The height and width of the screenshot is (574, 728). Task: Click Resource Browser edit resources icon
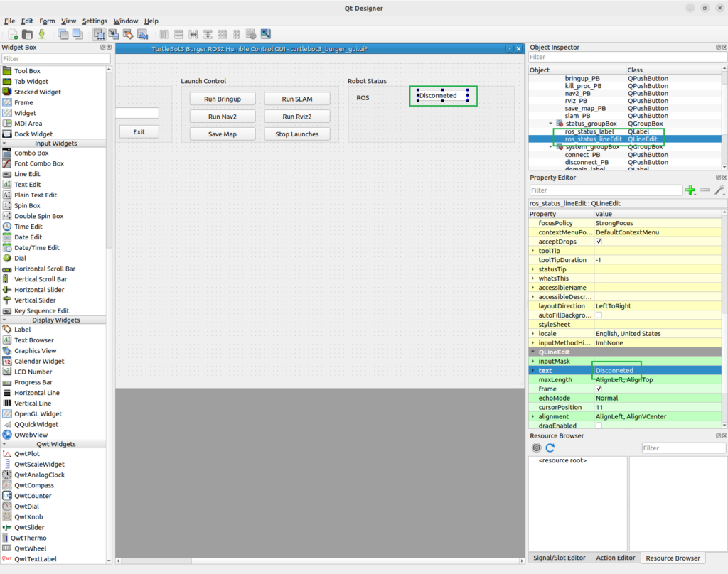(x=536, y=448)
